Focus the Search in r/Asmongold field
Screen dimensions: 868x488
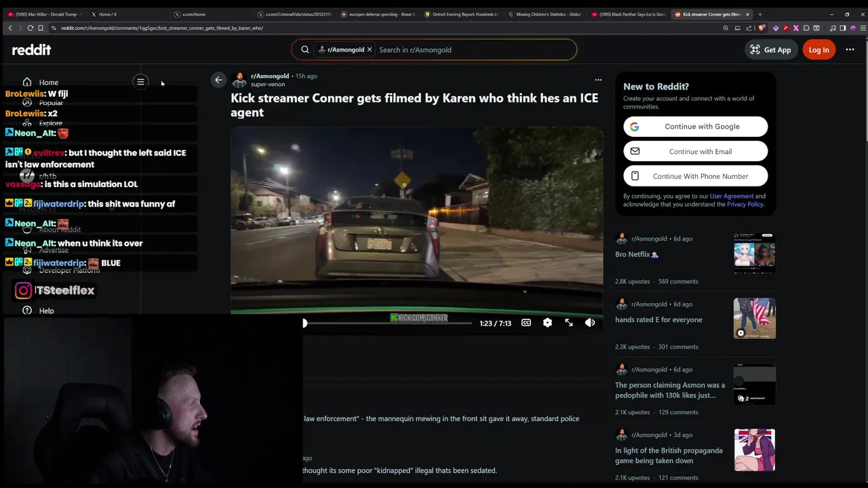(475, 49)
